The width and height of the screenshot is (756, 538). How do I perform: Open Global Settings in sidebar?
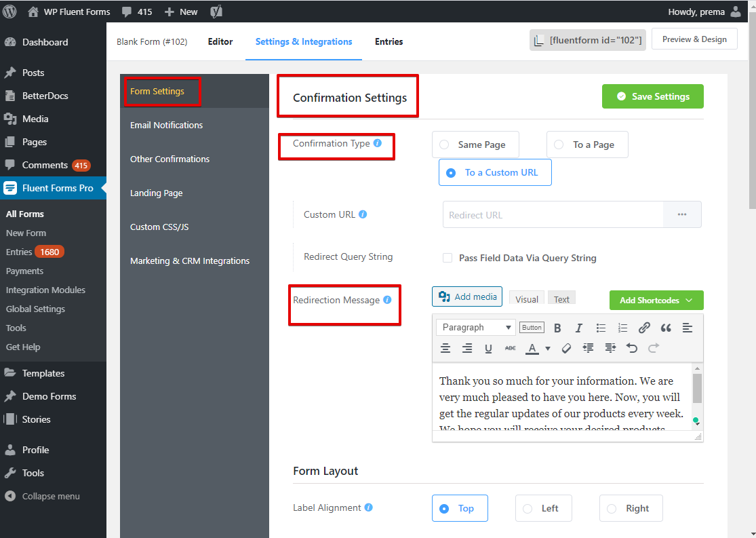[x=35, y=309]
